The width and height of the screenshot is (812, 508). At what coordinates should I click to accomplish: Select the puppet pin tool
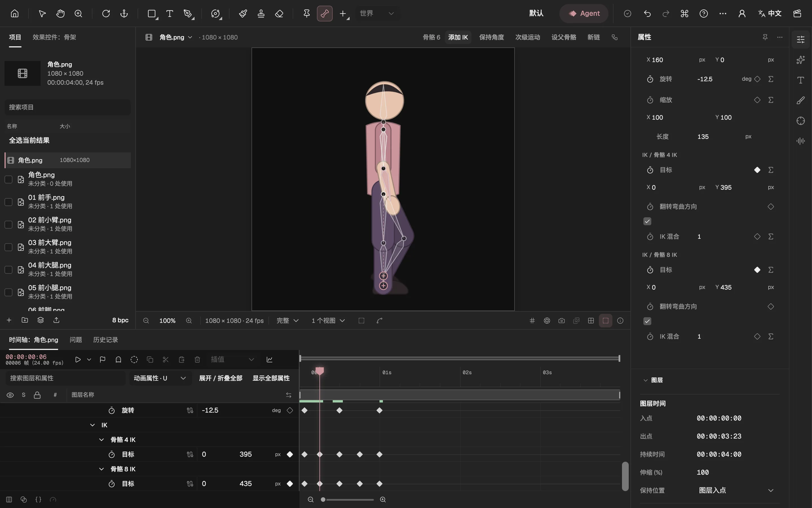pos(306,14)
